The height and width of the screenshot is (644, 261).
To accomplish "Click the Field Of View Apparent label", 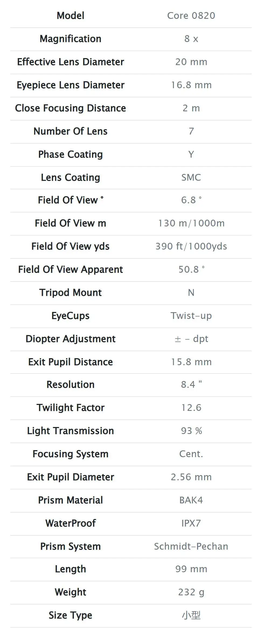I will coord(70,269).
